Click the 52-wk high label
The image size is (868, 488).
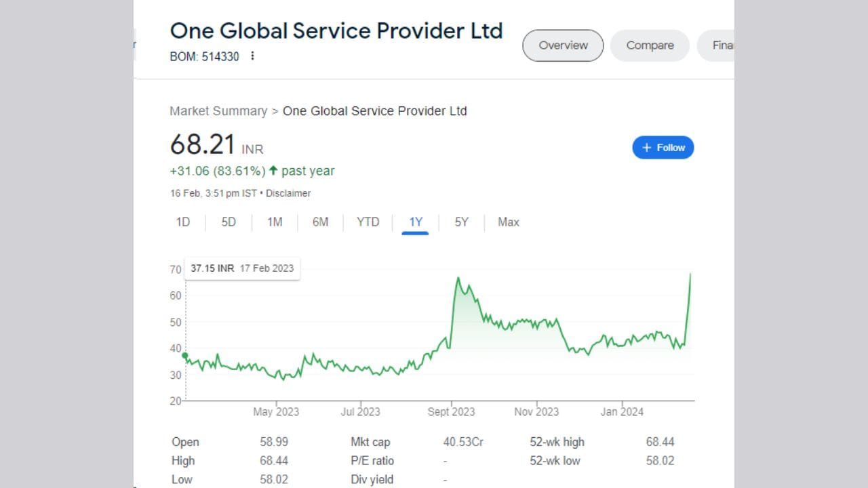pos(557,442)
